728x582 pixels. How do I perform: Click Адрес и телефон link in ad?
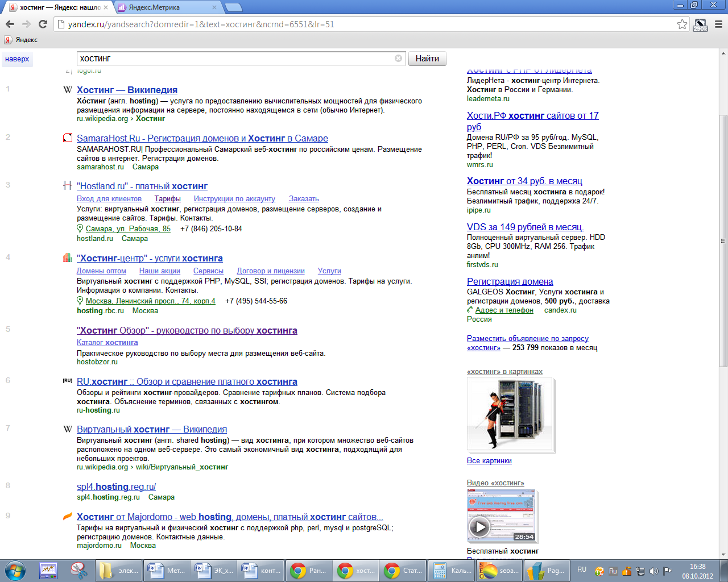504,310
